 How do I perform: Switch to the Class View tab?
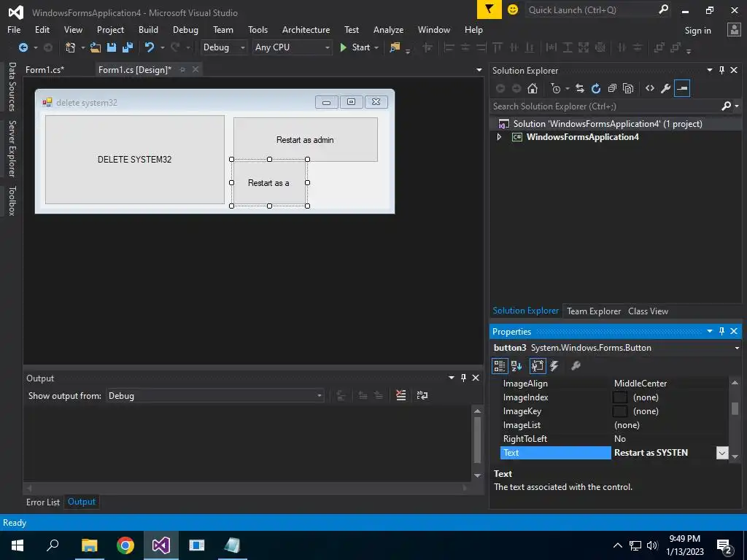click(648, 311)
